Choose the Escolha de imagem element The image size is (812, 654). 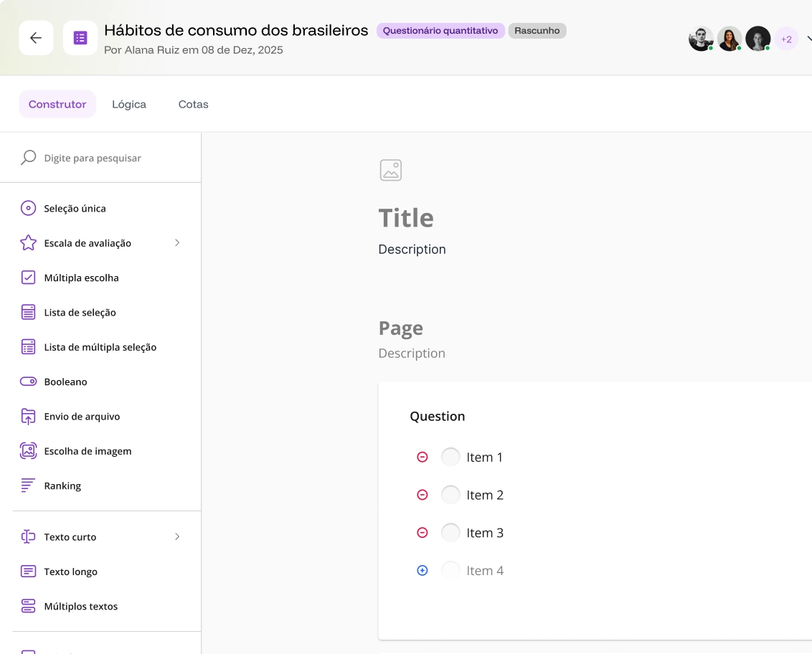tap(88, 451)
